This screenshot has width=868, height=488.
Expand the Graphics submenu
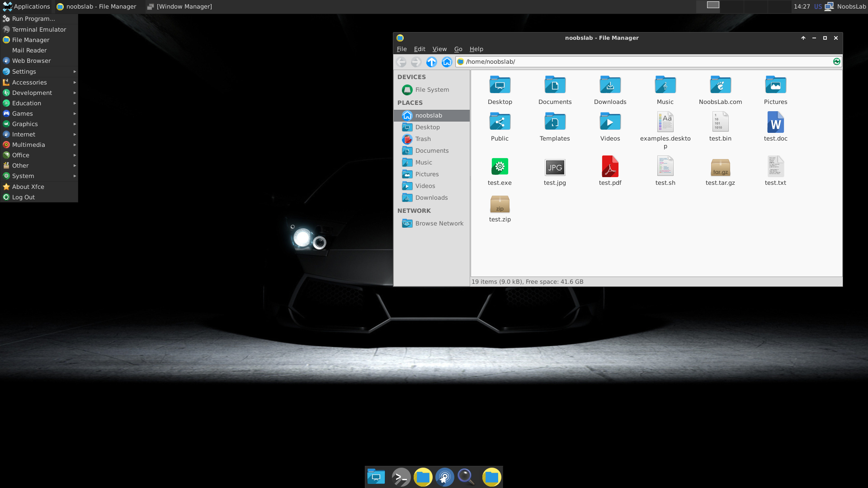coord(39,124)
